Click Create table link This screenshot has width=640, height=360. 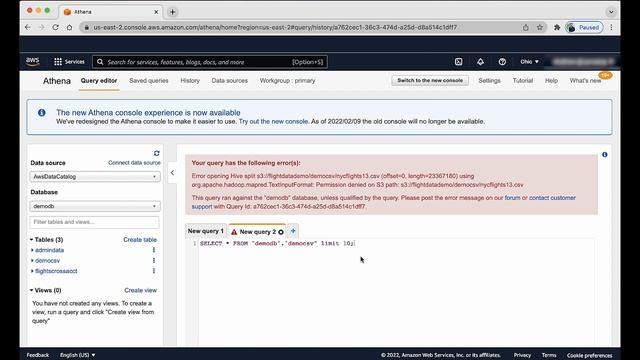(x=140, y=240)
